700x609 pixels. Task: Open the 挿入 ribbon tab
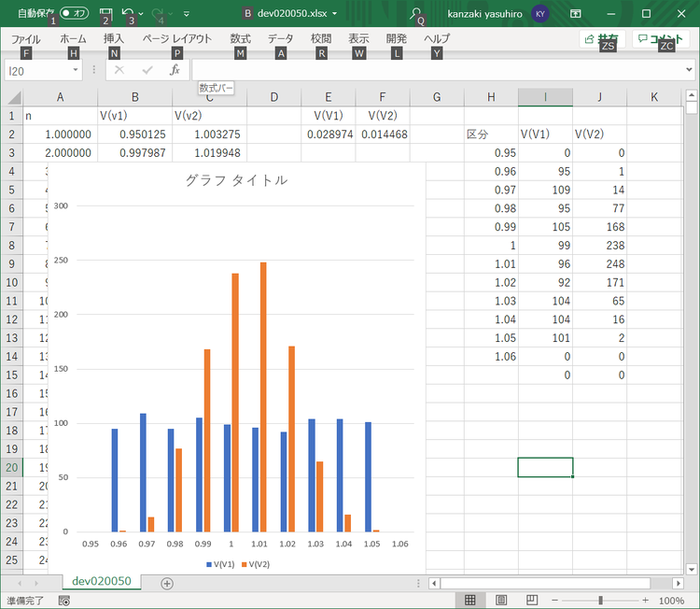114,39
